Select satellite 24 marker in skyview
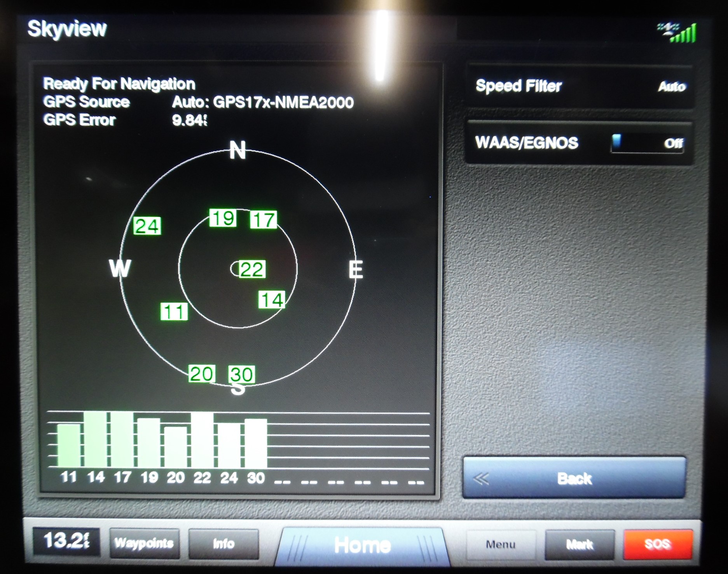Screen dimensions: 728x574 147,226
